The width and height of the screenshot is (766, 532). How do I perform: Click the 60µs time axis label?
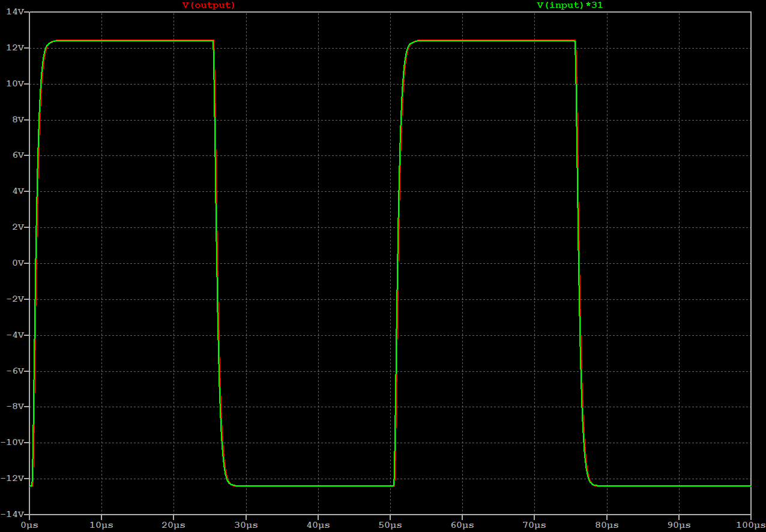point(462,525)
